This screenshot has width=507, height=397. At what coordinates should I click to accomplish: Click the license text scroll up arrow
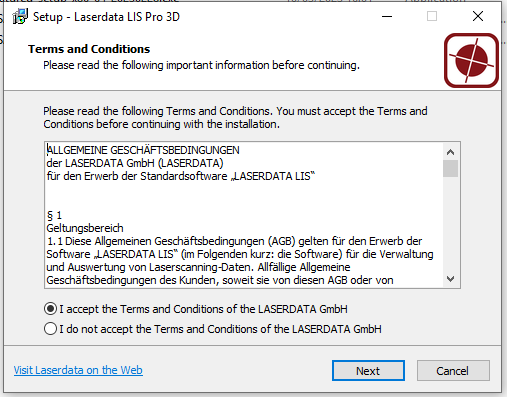tap(451, 152)
